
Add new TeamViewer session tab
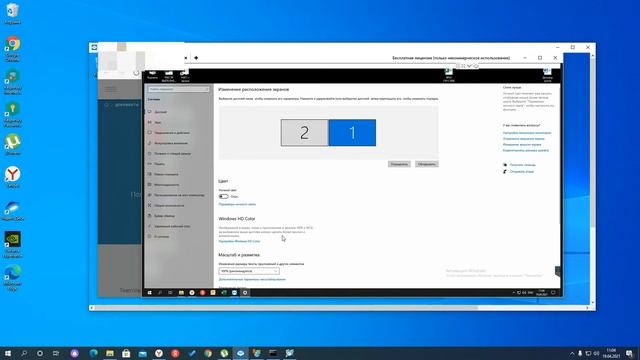(x=196, y=58)
